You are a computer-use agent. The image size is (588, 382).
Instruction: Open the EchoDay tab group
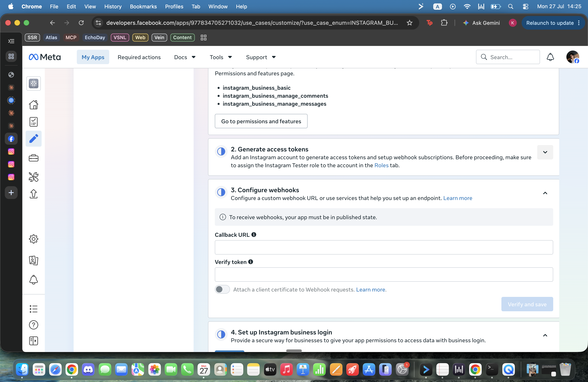(95, 38)
